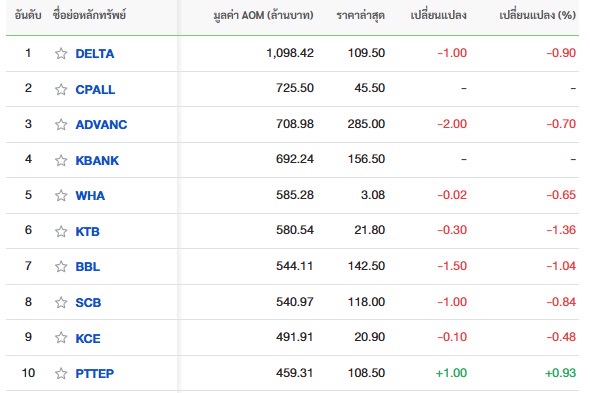Open the CPALL stock page

[x=95, y=90]
